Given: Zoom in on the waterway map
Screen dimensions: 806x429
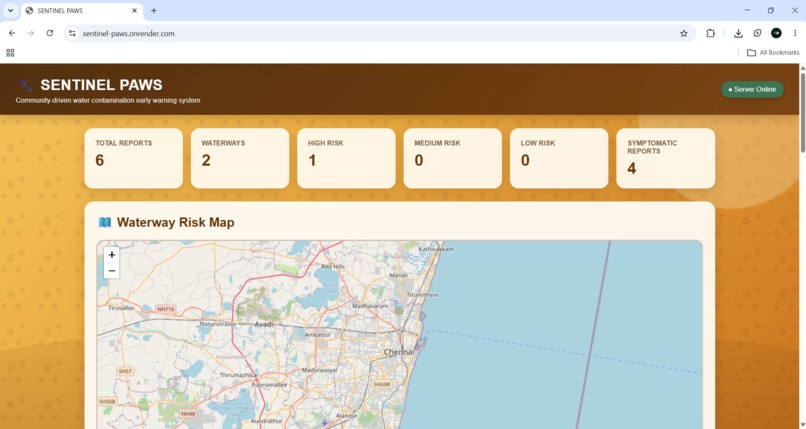Looking at the screenshot, I should click(x=112, y=255).
